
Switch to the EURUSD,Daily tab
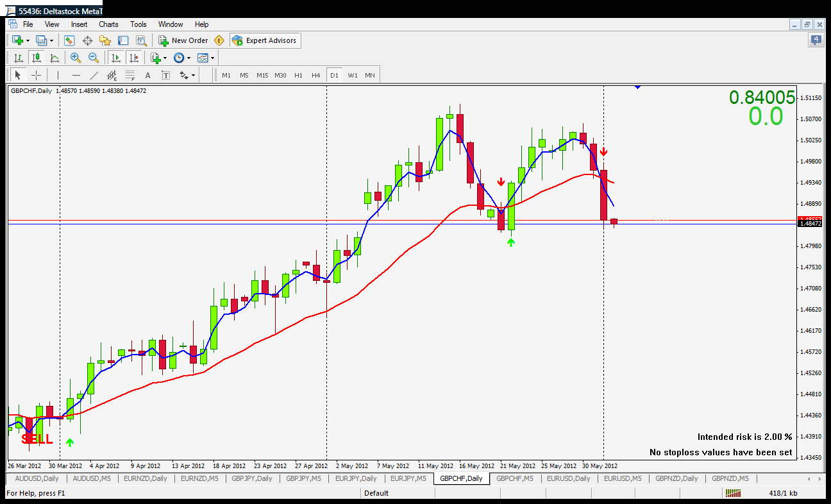(568, 478)
